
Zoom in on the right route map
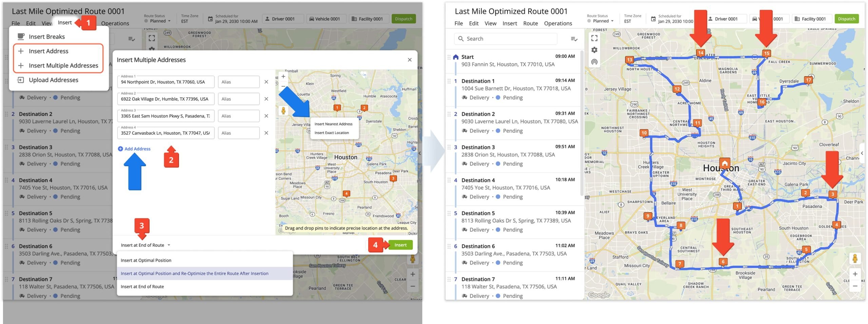pos(855,274)
